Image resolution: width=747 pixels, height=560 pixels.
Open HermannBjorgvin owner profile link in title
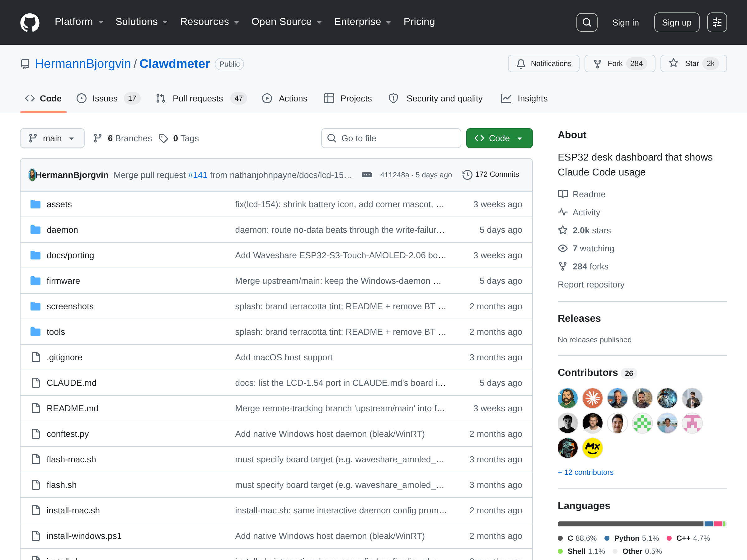tap(83, 63)
